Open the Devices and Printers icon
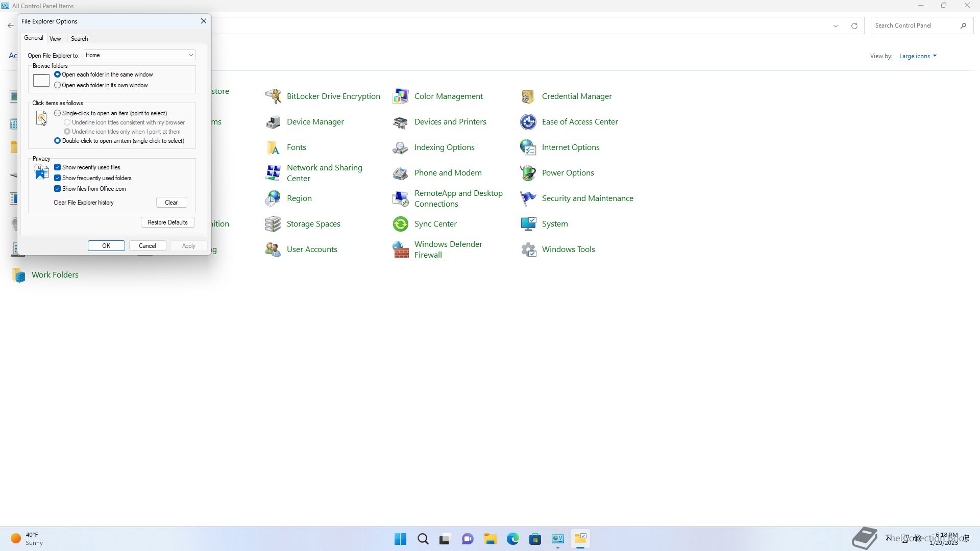Screen dimensions: 980x551 coord(401,121)
